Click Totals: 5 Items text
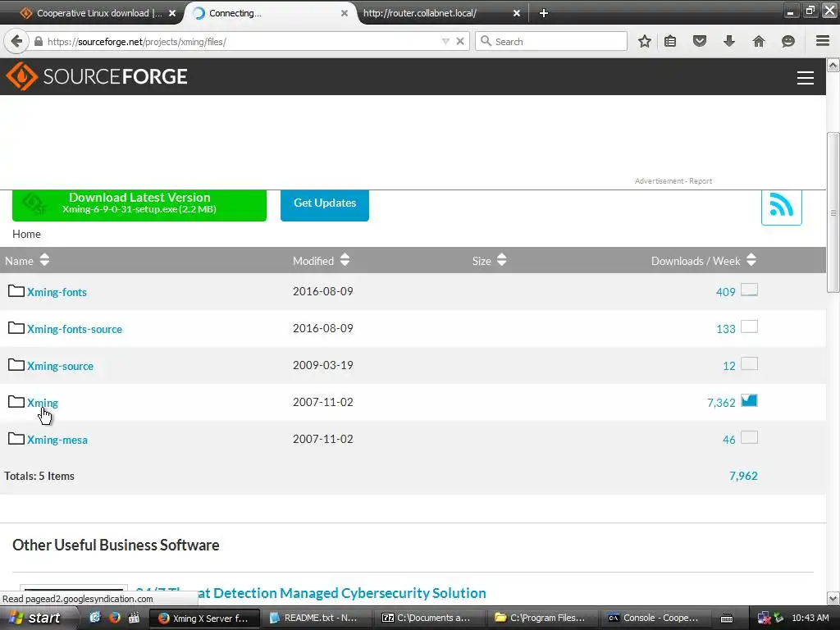This screenshot has width=840, height=630. pyautogui.click(x=39, y=476)
